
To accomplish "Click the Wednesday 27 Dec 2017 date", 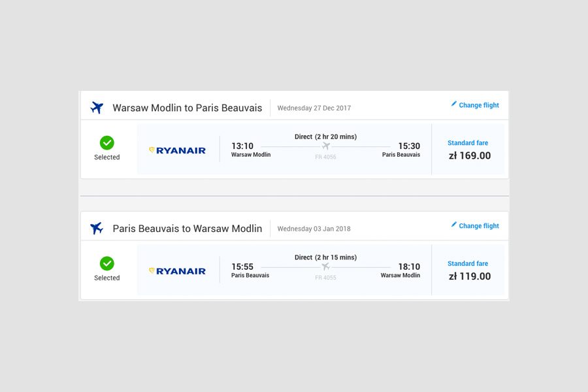I will (314, 108).
